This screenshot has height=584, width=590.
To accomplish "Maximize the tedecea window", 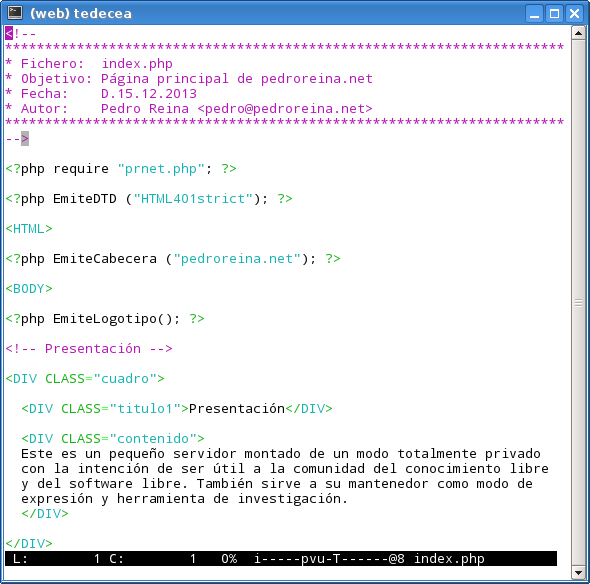I will [554, 14].
